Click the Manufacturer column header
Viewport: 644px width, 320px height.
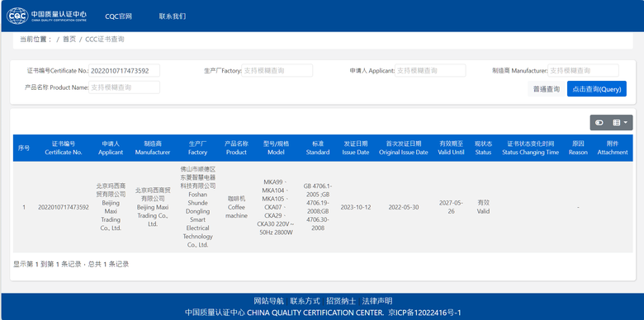[153, 148]
